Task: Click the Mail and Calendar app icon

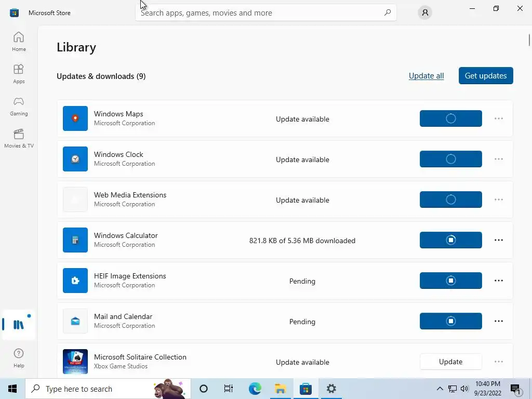Action: (75, 321)
